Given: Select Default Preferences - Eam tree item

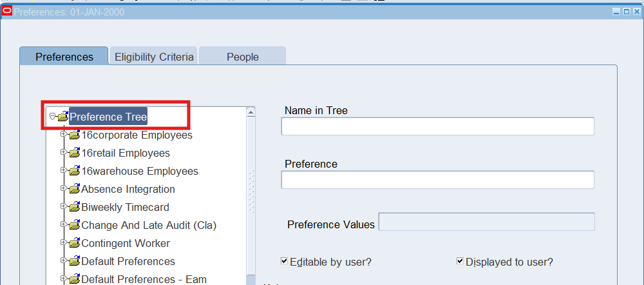Looking at the screenshot, I should point(143,279).
